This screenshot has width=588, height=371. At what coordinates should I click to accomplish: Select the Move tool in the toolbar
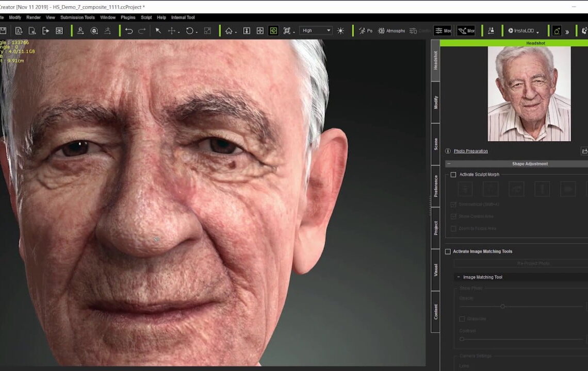172,30
